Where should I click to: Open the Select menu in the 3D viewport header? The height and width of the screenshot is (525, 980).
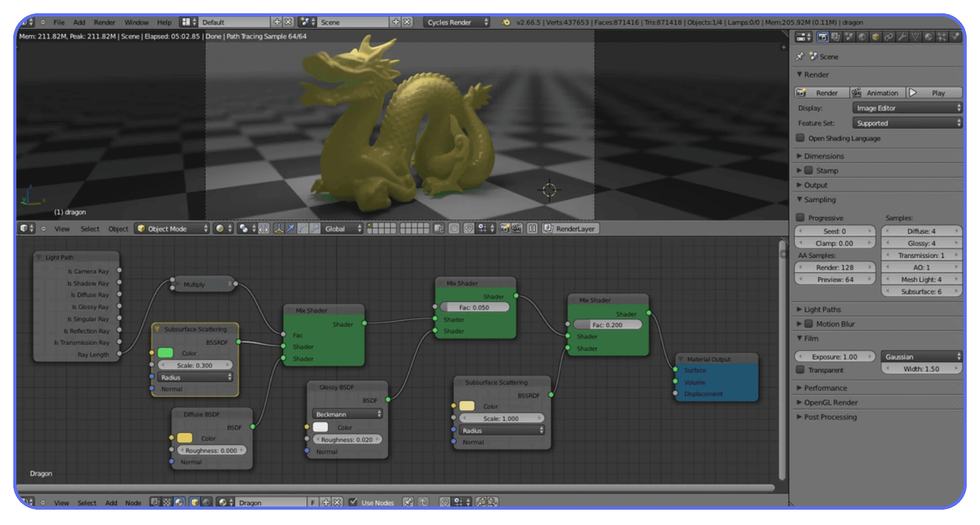[90, 229]
